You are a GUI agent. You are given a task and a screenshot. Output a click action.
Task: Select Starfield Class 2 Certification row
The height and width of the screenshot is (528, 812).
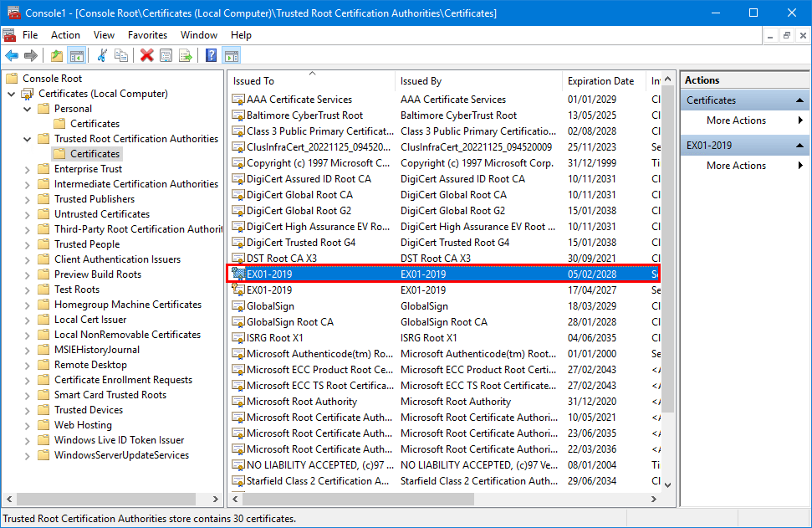tap(445, 481)
